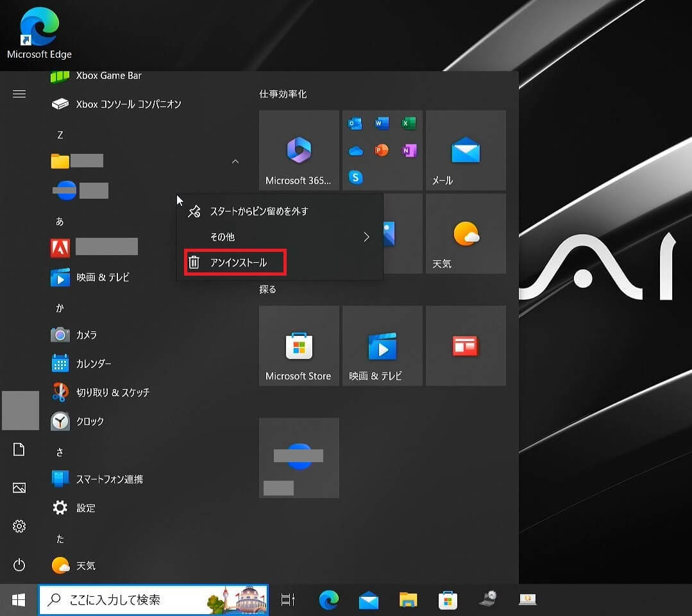The image size is (692, 616).
Task: Open OneDrive in the Office folder tile
Action: tap(355, 151)
